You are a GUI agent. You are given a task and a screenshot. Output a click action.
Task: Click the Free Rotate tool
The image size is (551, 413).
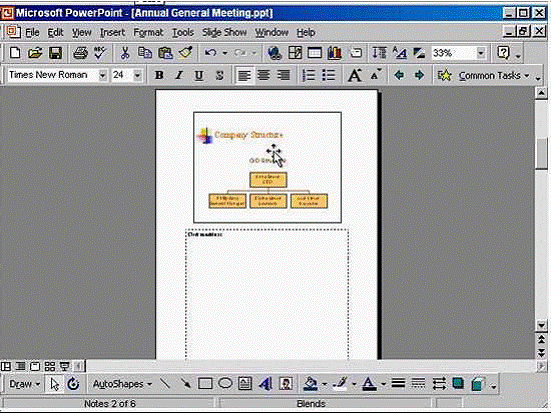point(73,384)
